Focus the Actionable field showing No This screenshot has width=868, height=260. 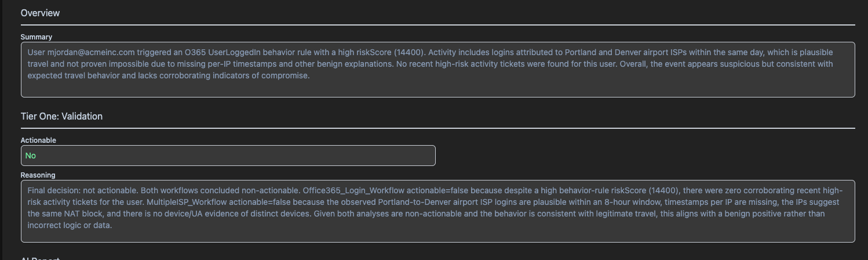pyautogui.click(x=232, y=156)
